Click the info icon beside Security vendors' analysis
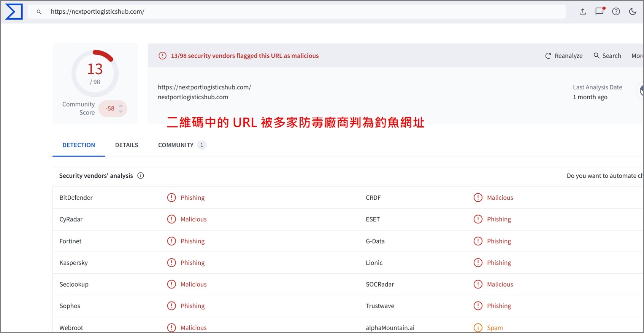The height and width of the screenshot is (333, 644). coord(141,175)
